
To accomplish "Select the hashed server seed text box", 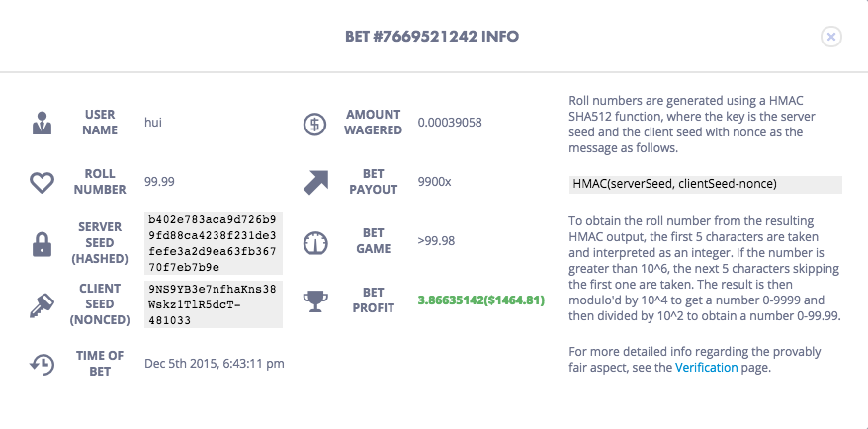I will [x=214, y=243].
